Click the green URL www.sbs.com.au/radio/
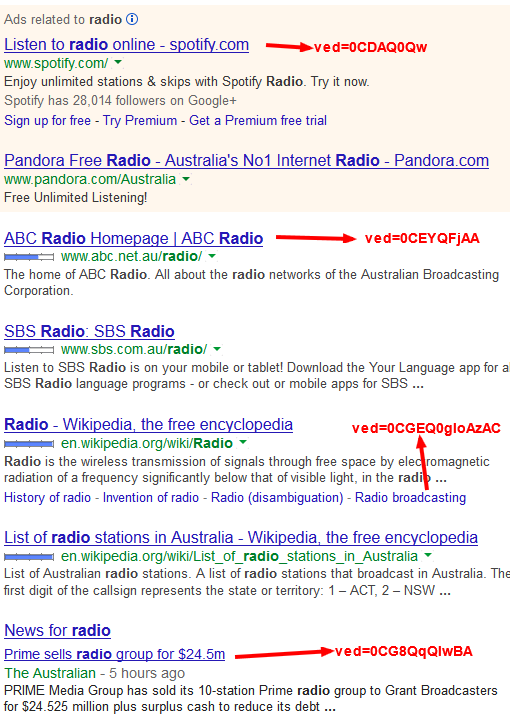The width and height of the screenshot is (510, 721). click(134, 349)
